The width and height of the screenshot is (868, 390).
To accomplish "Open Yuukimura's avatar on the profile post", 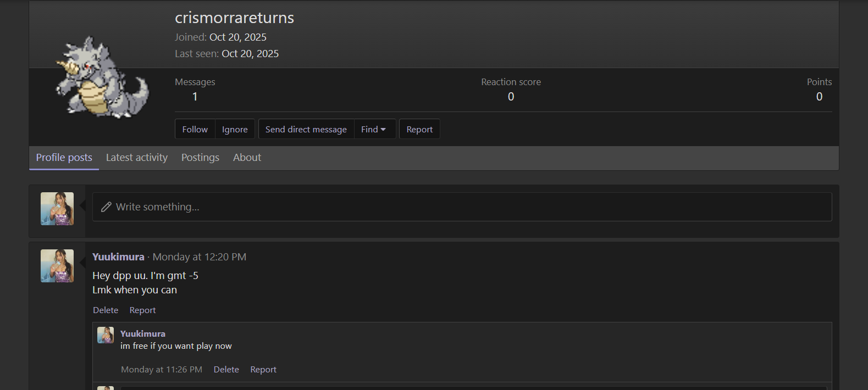I will tap(57, 266).
